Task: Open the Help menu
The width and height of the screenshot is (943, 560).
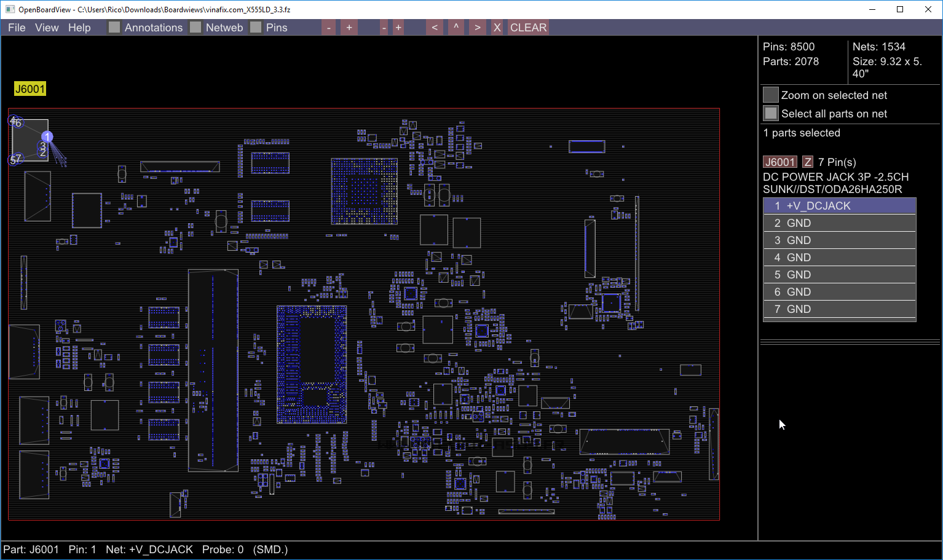Action: [79, 28]
